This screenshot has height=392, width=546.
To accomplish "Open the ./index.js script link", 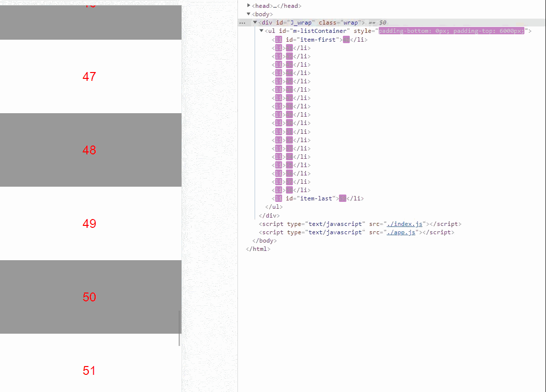I will click(x=405, y=224).
